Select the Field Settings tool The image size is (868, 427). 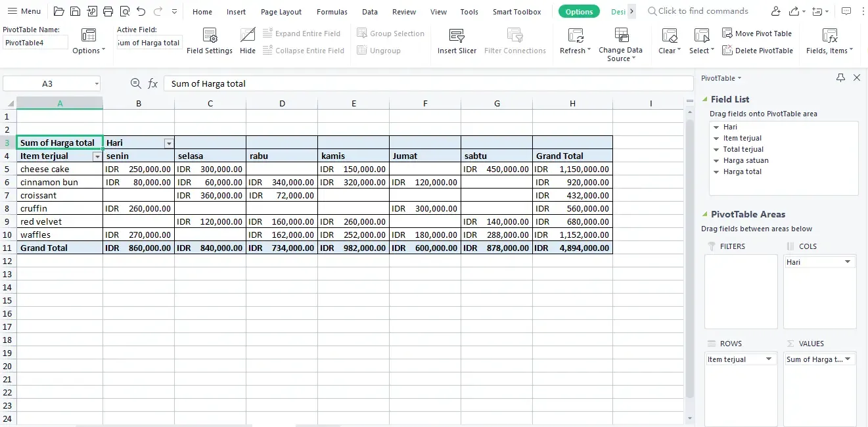click(x=209, y=39)
